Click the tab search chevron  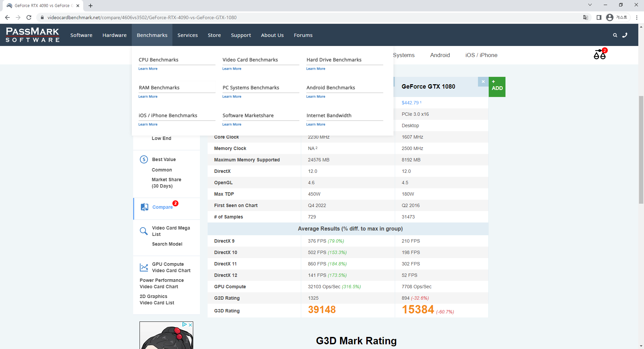point(590,5)
